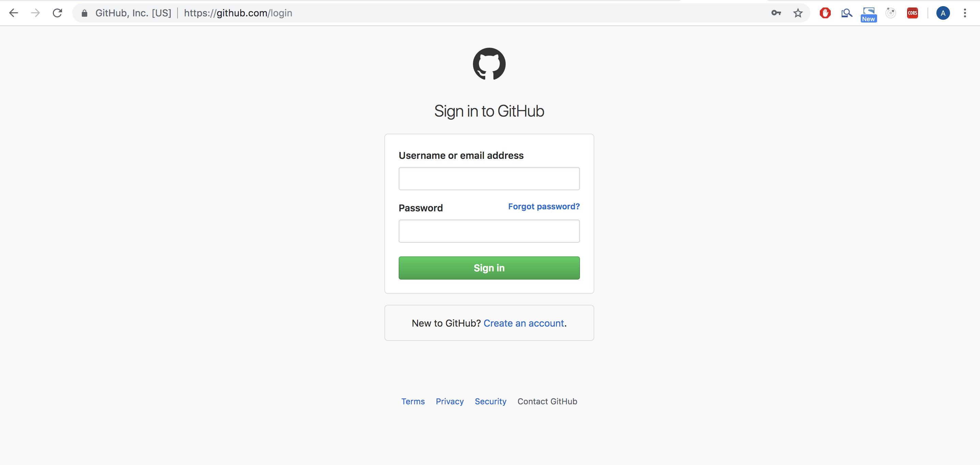Image resolution: width=980 pixels, height=465 pixels.
Task: Click the Password input field
Action: pyautogui.click(x=489, y=230)
